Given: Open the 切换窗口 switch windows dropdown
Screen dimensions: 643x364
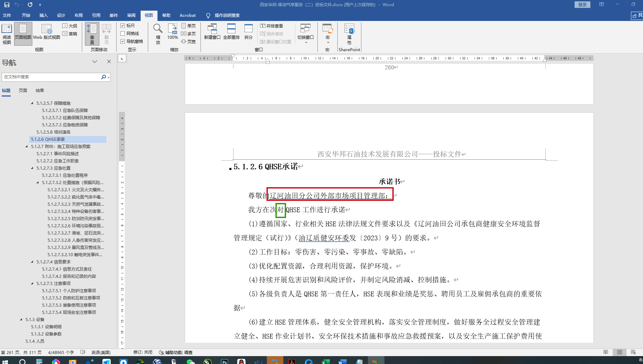Looking at the screenshot, I should click(x=305, y=34).
